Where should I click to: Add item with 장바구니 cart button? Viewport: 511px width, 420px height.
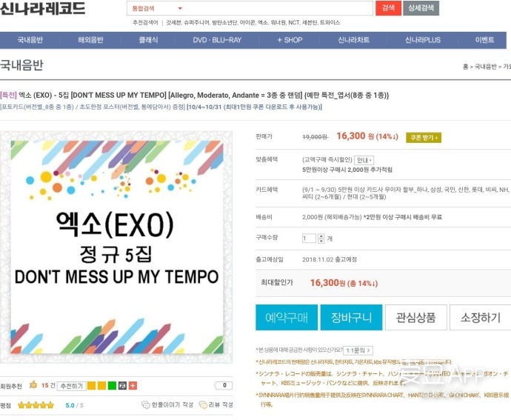coord(351,317)
